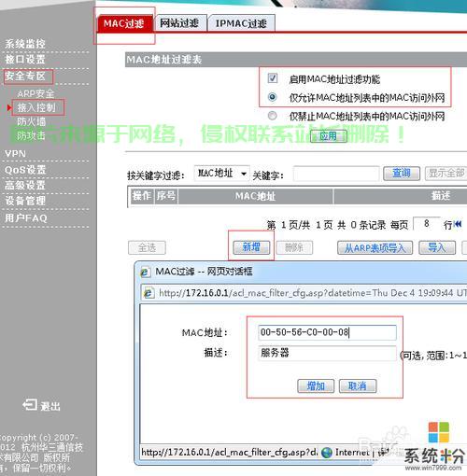Viewport: 467px width, 476px height.
Task: Click the 应用 button
Action: [x=329, y=136]
